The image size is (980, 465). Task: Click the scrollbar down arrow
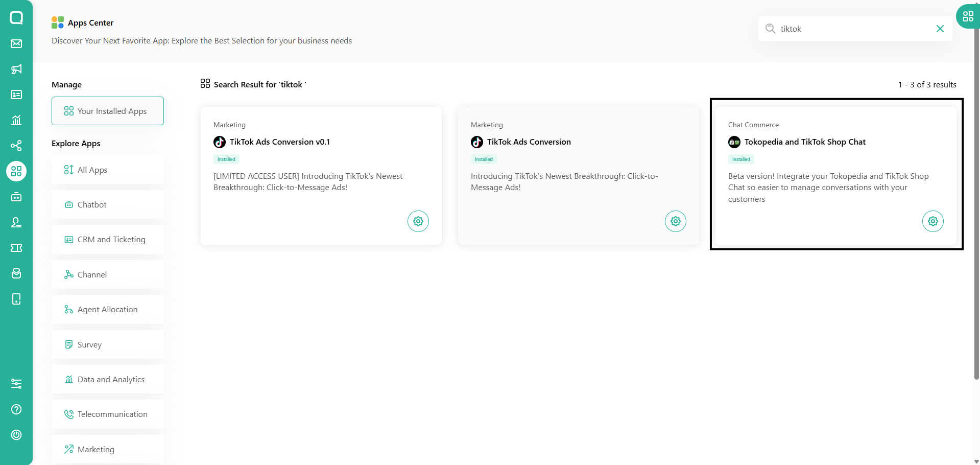[x=976, y=461]
